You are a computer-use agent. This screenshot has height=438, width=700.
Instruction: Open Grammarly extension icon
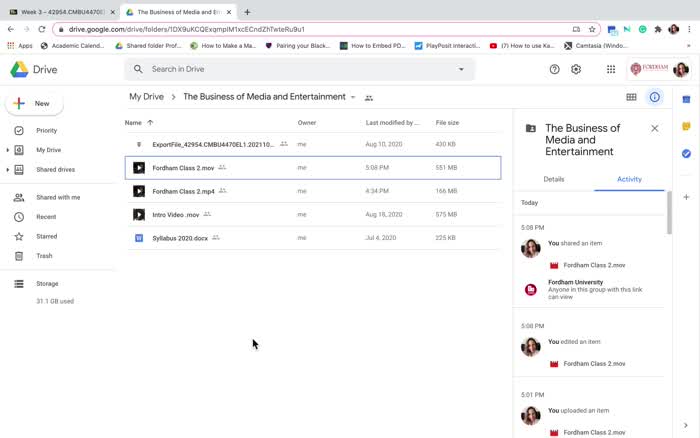point(642,29)
